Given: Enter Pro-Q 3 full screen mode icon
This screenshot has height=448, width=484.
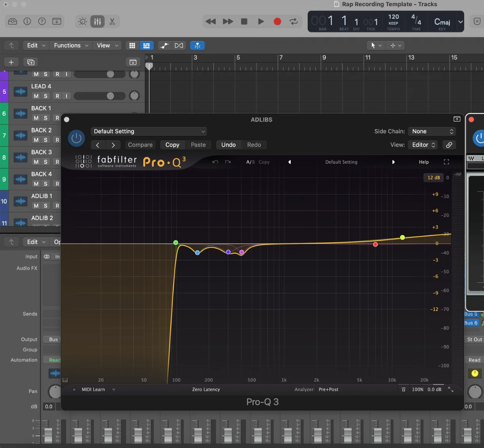Looking at the screenshot, I should pos(446,162).
